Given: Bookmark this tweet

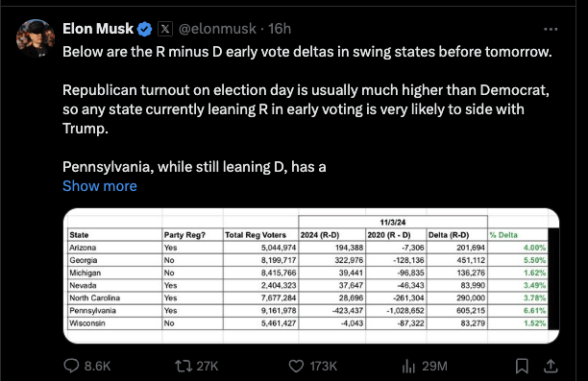Looking at the screenshot, I should (522, 366).
